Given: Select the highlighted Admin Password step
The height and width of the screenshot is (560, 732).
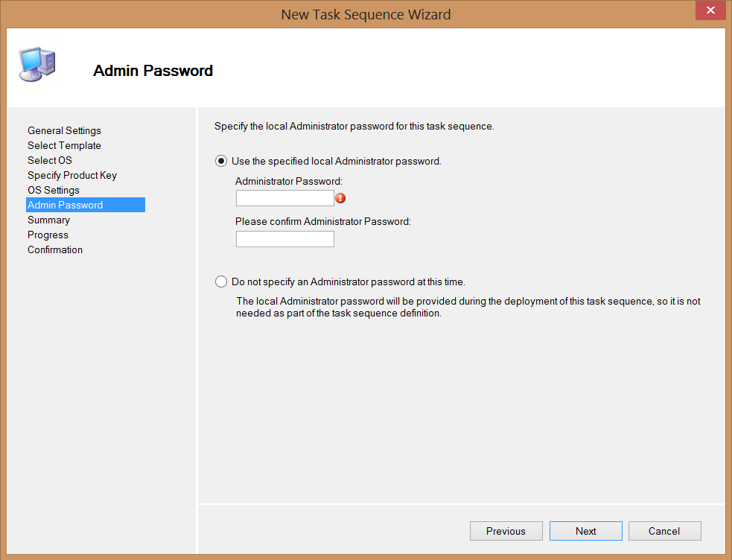Looking at the screenshot, I should click(66, 205).
